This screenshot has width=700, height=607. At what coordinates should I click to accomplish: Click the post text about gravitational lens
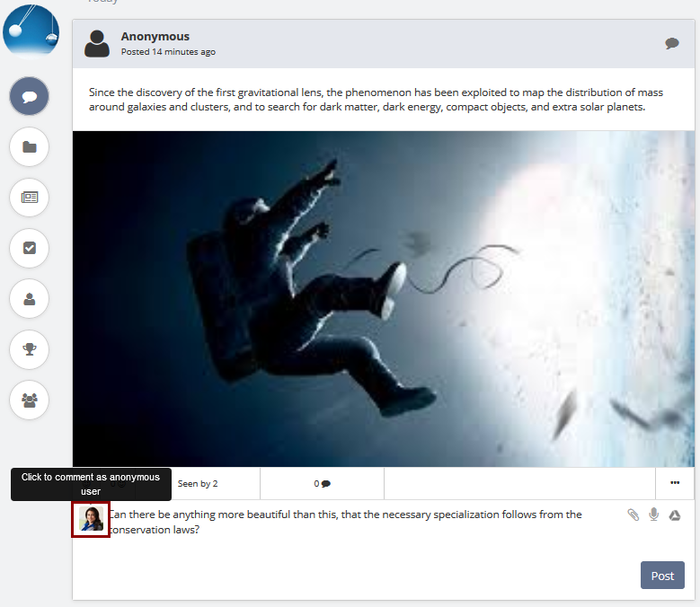pos(376,100)
